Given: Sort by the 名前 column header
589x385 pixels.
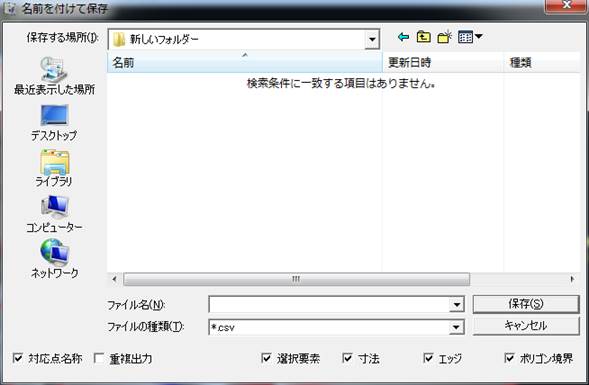Looking at the screenshot, I should 245,63.
